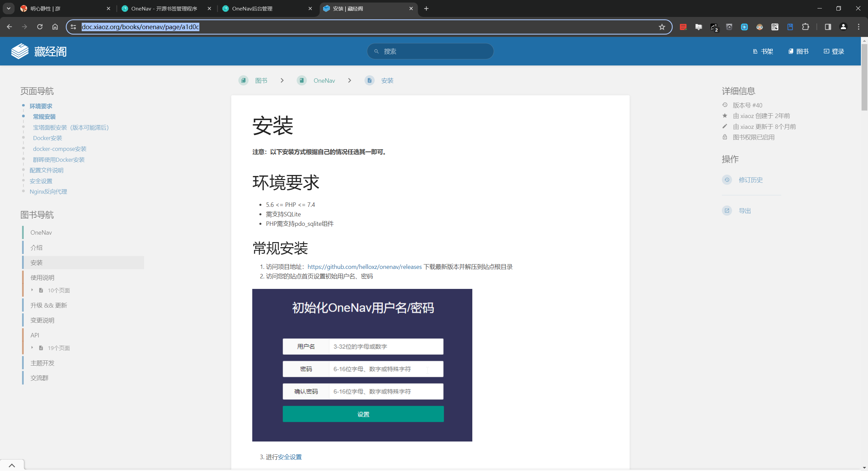This screenshot has height=471, width=868.
Task: Open the github onenav releases link
Action: tap(364, 267)
